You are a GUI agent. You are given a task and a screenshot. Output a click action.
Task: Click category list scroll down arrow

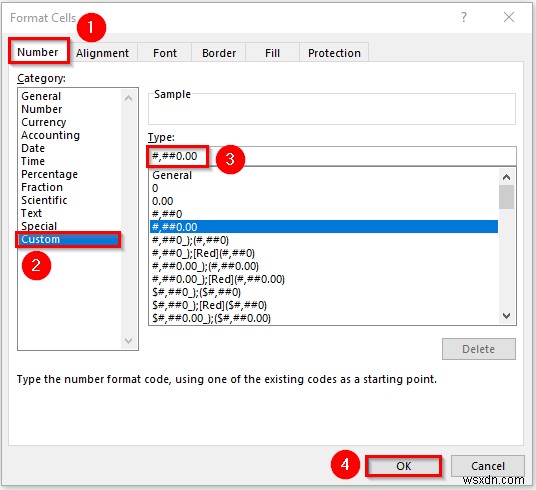pos(129,341)
